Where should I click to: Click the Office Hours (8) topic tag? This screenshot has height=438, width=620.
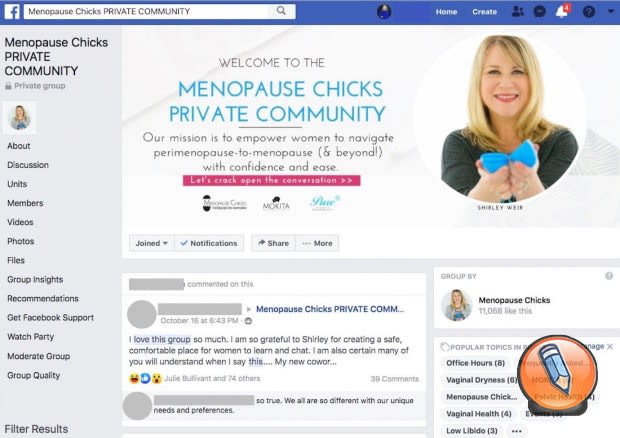point(475,363)
